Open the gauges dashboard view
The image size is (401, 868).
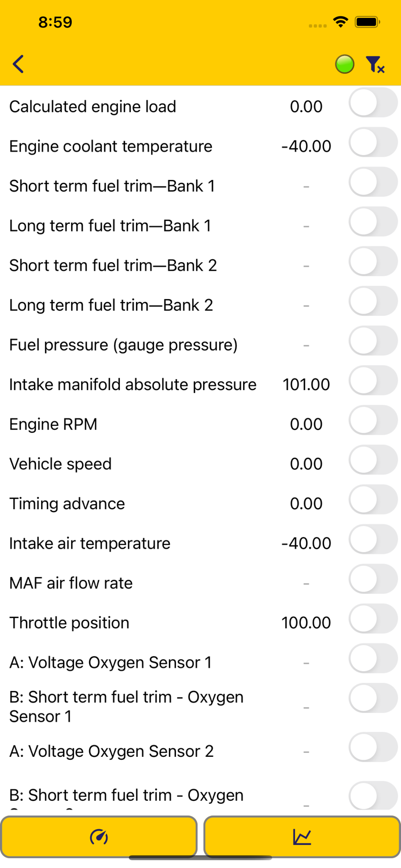tap(99, 836)
